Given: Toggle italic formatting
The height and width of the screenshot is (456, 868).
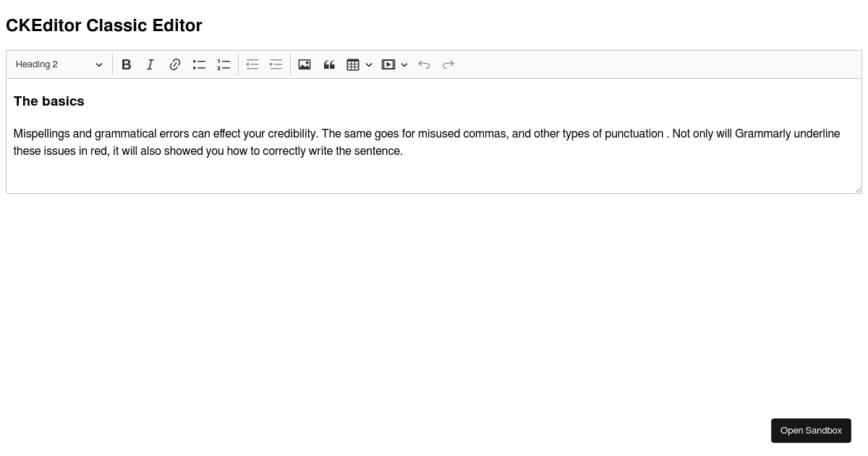Looking at the screenshot, I should pyautogui.click(x=150, y=64).
